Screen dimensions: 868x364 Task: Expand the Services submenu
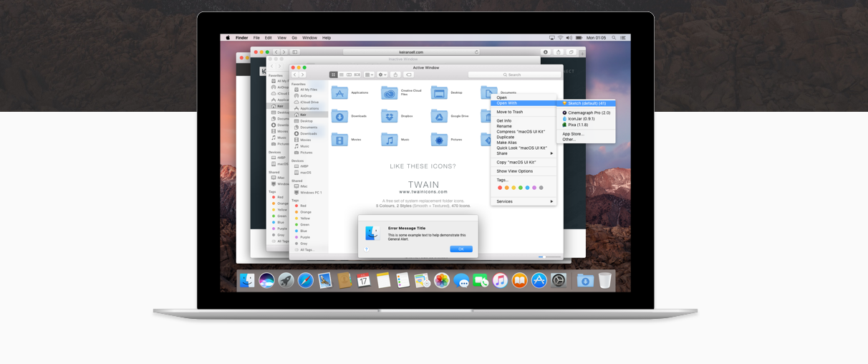click(524, 201)
